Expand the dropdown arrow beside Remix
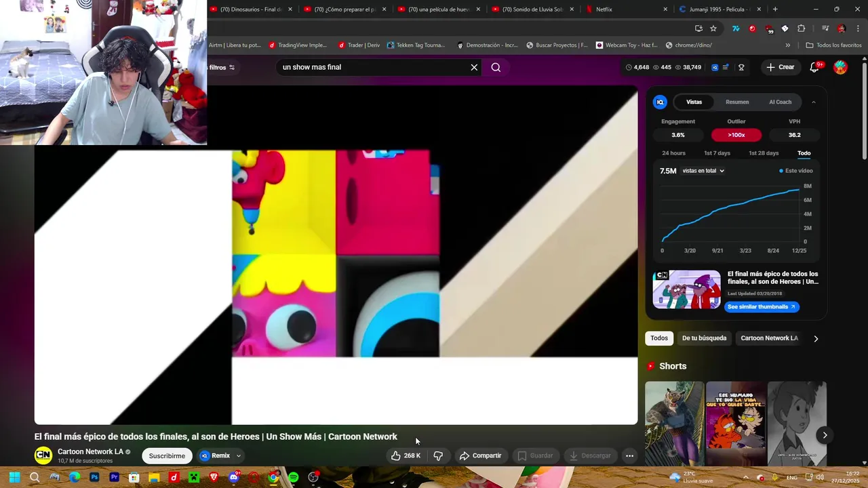 (x=238, y=456)
